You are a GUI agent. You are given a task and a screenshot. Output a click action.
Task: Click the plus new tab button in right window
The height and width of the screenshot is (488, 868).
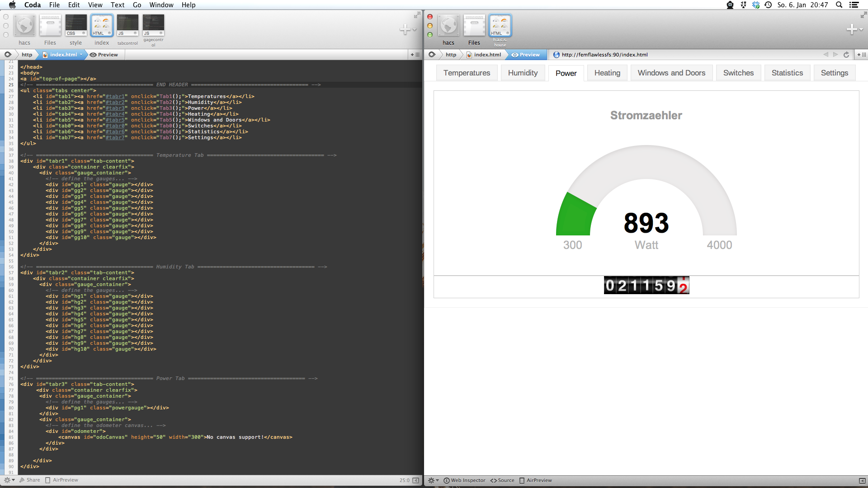pos(851,30)
